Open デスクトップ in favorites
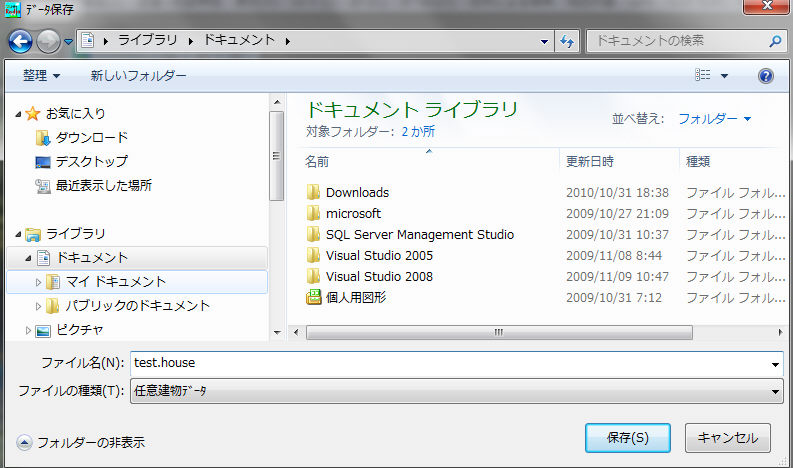This screenshot has width=793, height=468. pyautogui.click(x=91, y=161)
